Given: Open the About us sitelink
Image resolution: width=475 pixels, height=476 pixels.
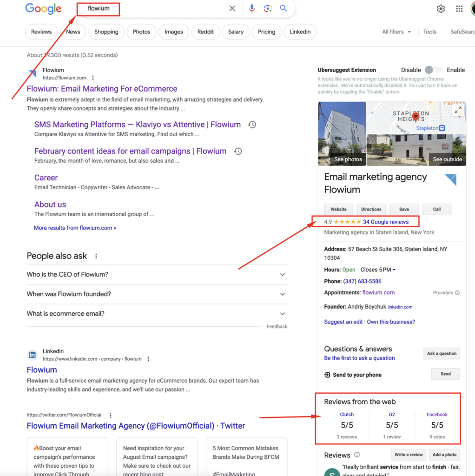Looking at the screenshot, I should click(50, 205).
